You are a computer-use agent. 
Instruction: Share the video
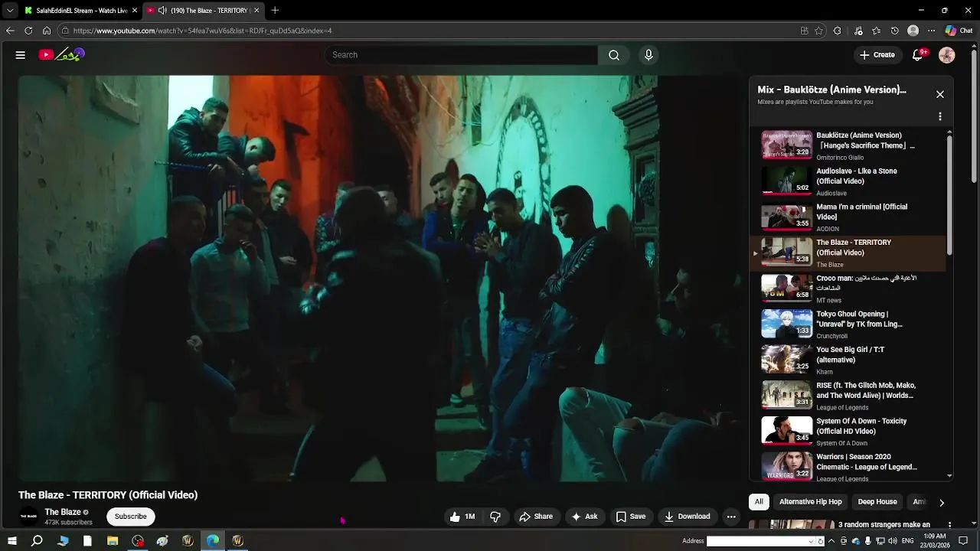click(x=536, y=517)
